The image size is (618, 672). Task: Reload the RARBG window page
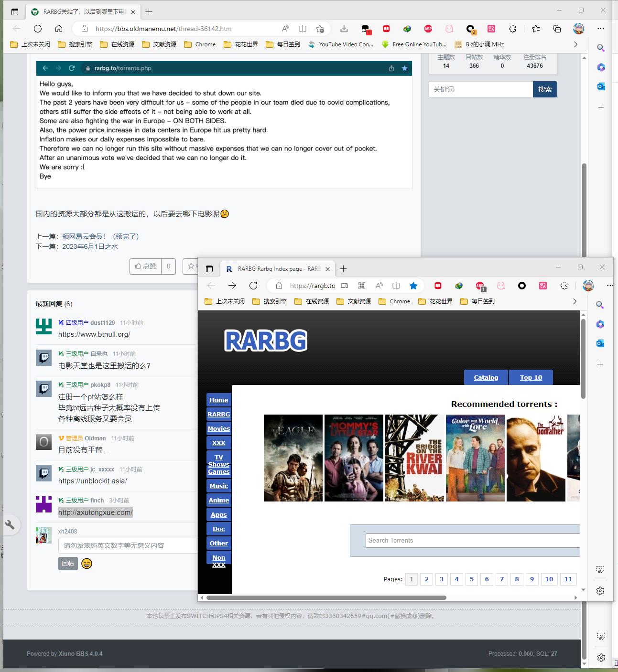(x=253, y=286)
